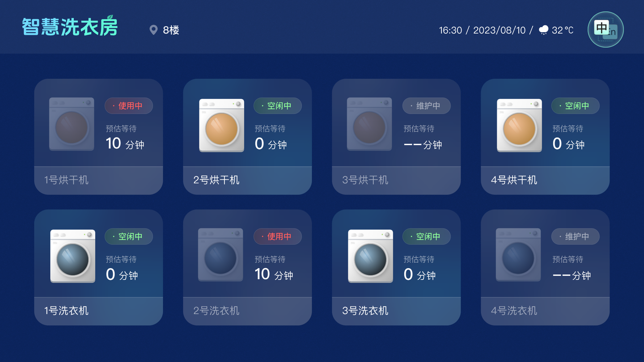Screen dimensions: 644x362
Task: Click 空闲中 status badge on 2号烘干机
Action: tap(278, 106)
